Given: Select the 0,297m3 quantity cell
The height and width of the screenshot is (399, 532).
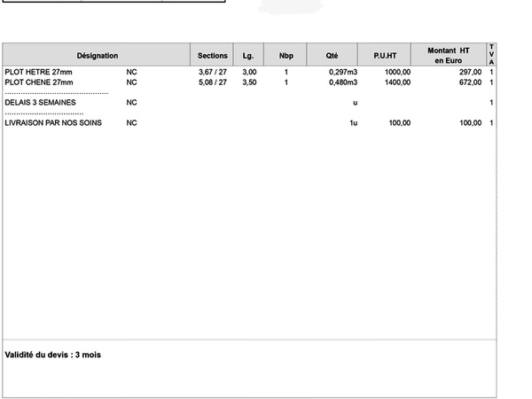Looking at the screenshot, I should coord(341,72).
